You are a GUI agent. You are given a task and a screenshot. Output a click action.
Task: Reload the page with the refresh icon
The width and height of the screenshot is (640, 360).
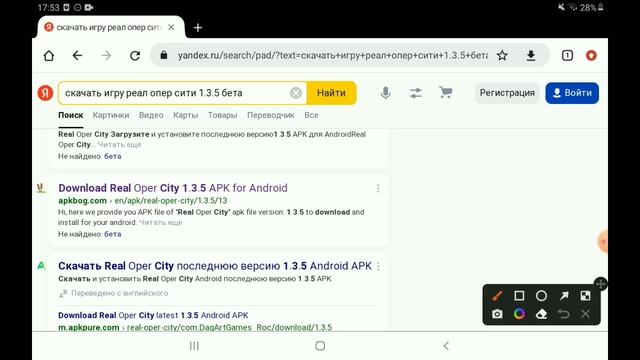(x=135, y=56)
